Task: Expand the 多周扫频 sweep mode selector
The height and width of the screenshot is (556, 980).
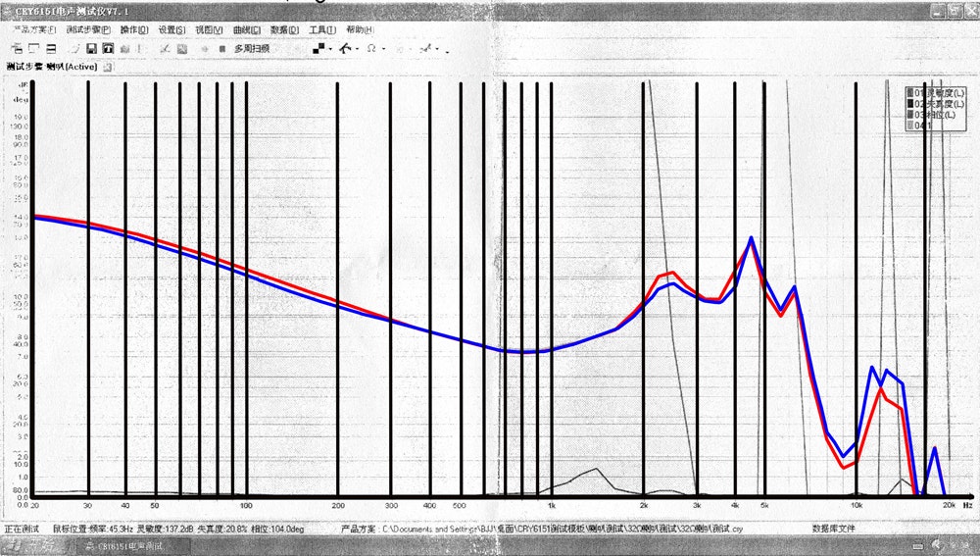Action: click(x=252, y=48)
